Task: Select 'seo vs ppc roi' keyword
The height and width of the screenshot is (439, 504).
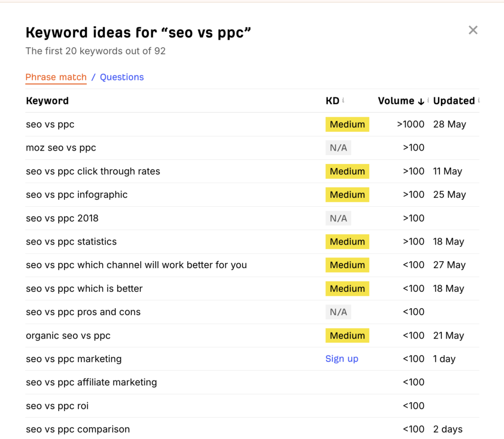Action: click(57, 406)
